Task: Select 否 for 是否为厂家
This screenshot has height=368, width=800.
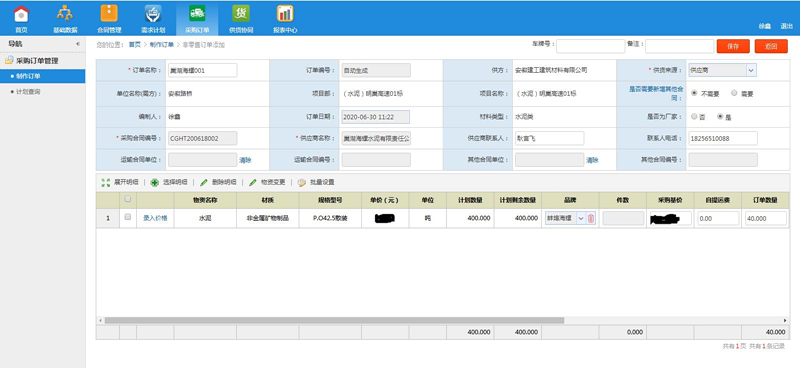Action: click(694, 116)
